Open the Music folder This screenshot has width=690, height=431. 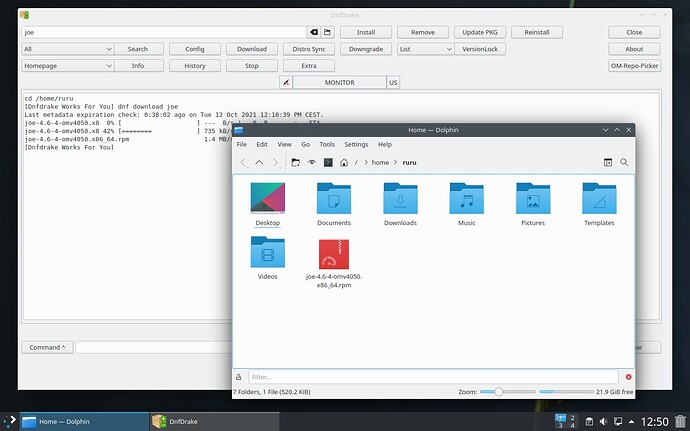[466, 204]
